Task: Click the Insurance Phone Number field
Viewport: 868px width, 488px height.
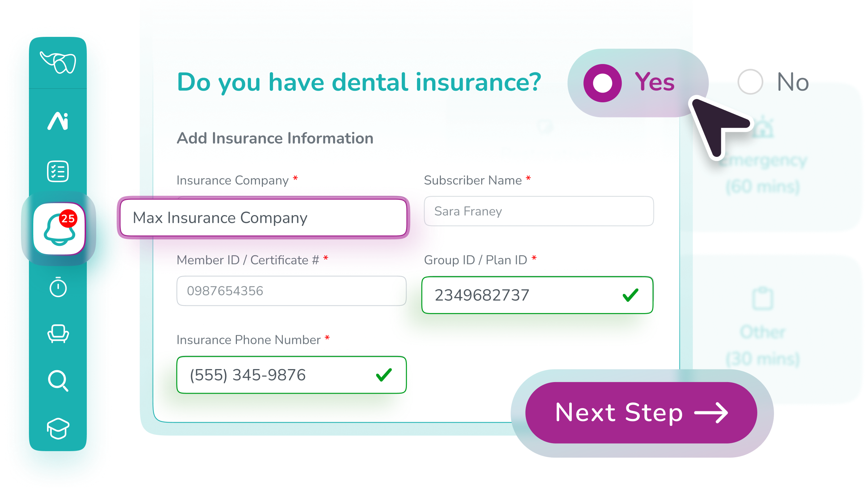Action: point(275,375)
